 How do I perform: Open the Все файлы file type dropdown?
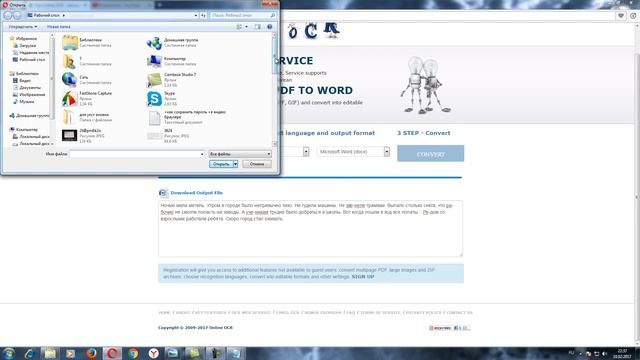tap(240, 154)
